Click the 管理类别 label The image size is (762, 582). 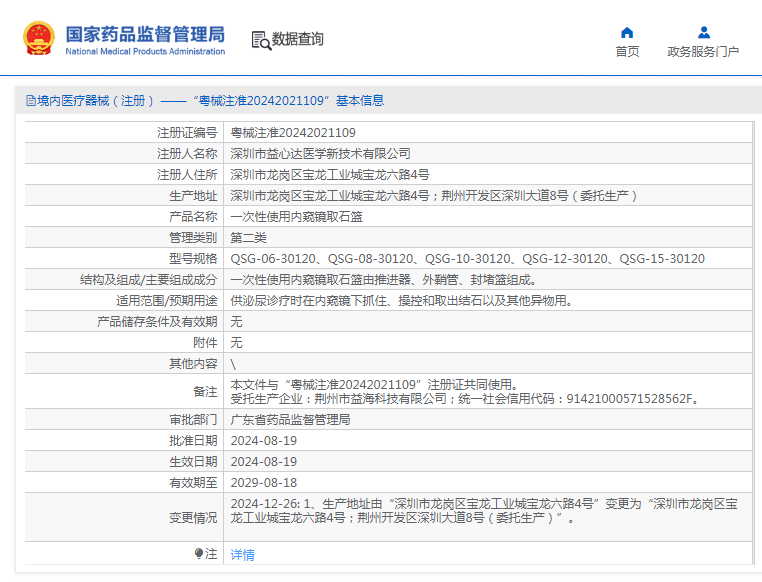click(x=193, y=238)
